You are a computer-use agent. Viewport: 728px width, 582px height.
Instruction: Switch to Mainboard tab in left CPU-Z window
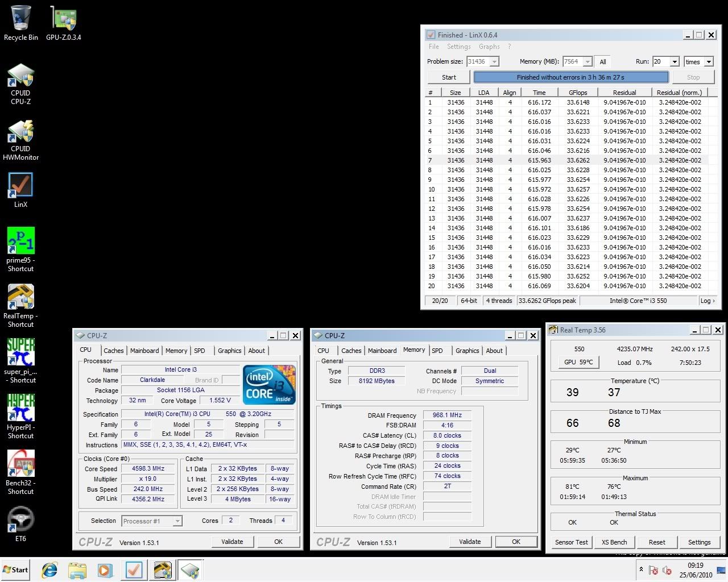coord(144,351)
